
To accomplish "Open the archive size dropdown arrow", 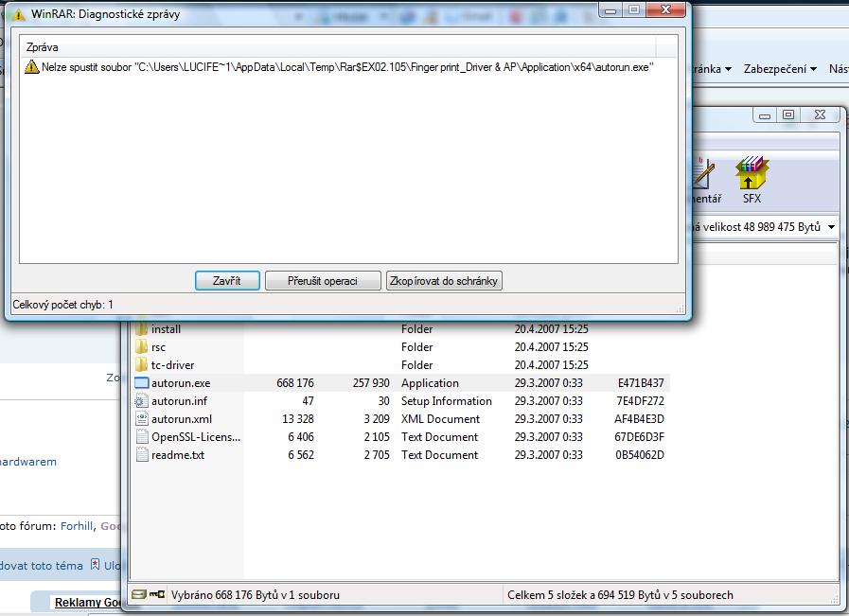I will pos(831,227).
